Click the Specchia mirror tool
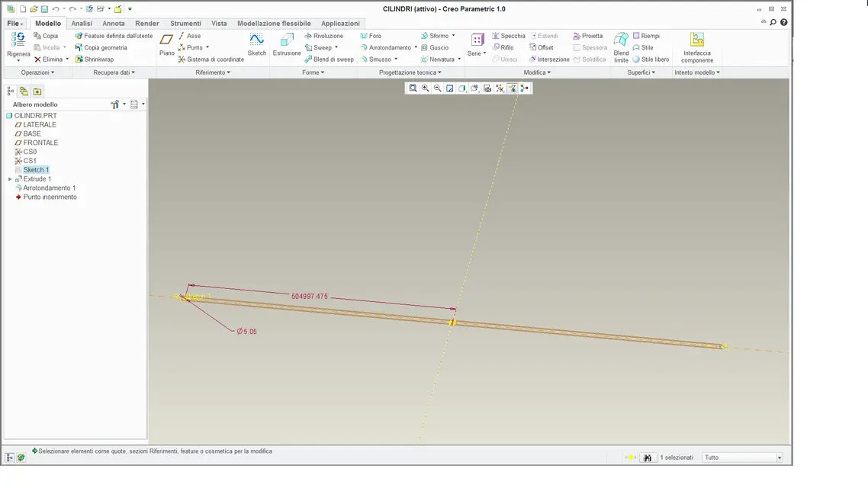The height and width of the screenshot is (488, 868). click(x=508, y=36)
